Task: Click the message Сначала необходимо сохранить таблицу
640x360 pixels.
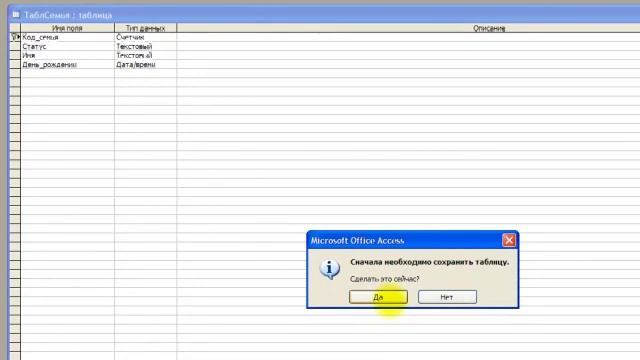Action: pos(429,262)
